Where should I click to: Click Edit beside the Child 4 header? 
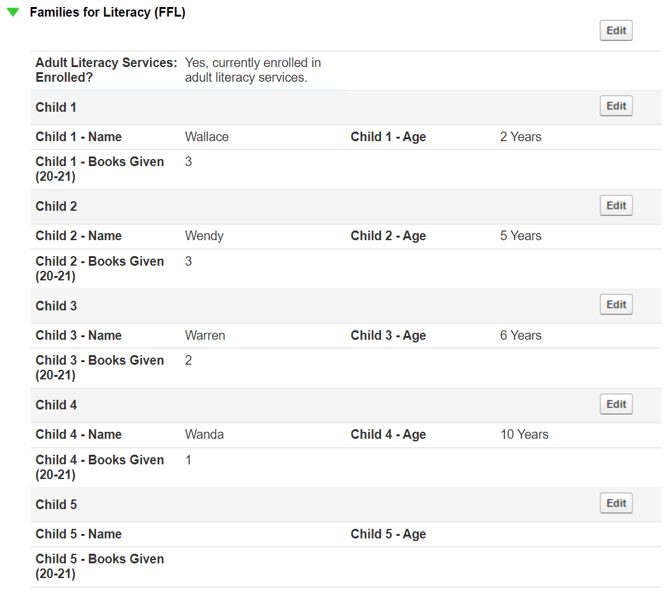coord(616,405)
